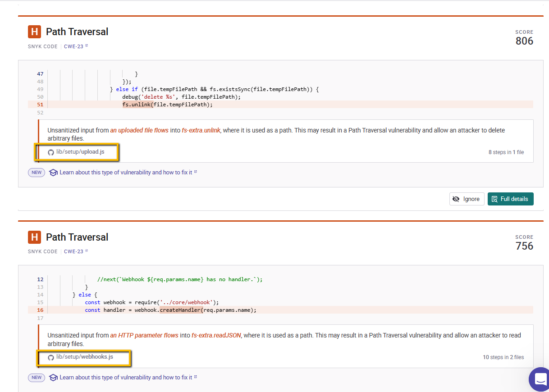The width and height of the screenshot is (549, 392).
Task: Click the Ignore button
Action: (467, 199)
